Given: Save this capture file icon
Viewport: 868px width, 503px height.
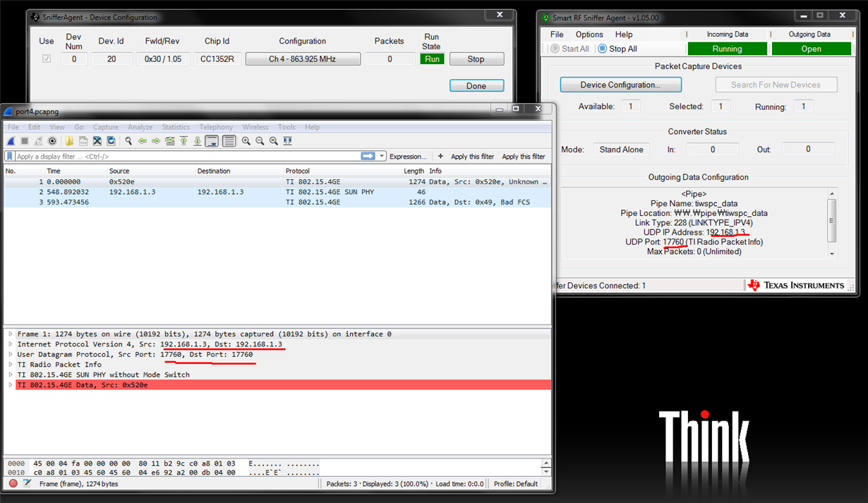Looking at the screenshot, I should [x=83, y=141].
